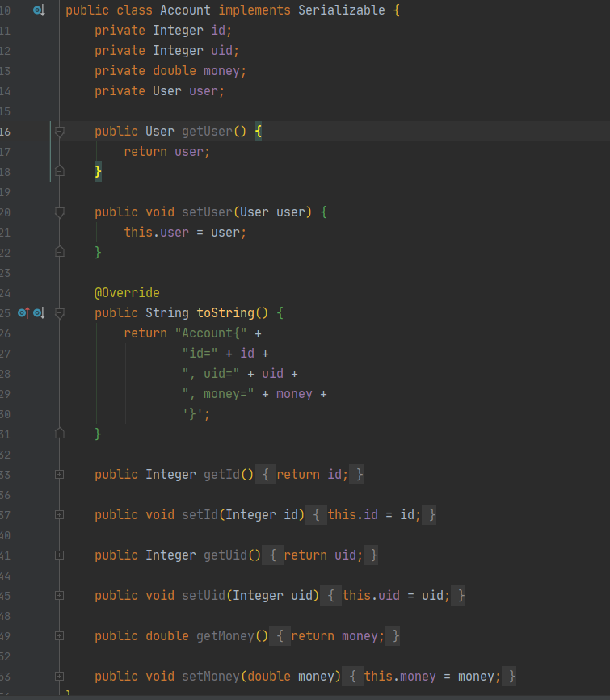Click the ", money=" string literal
This screenshot has width=610, height=700.
pyautogui.click(x=218, y=394)
